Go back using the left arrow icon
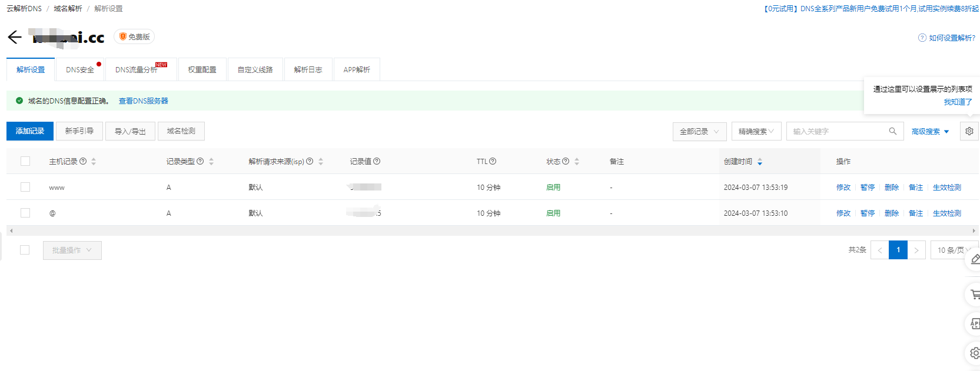 (15, 37)
